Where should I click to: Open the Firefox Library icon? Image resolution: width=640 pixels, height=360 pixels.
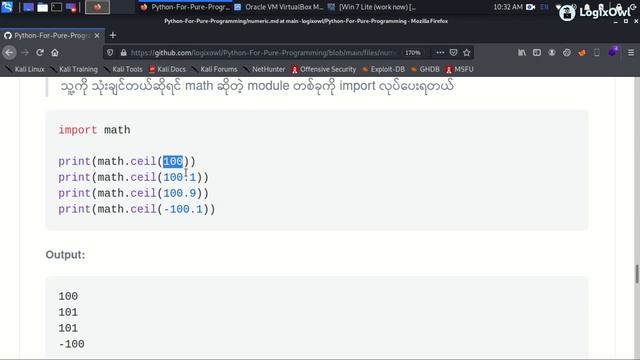point(522,53)
